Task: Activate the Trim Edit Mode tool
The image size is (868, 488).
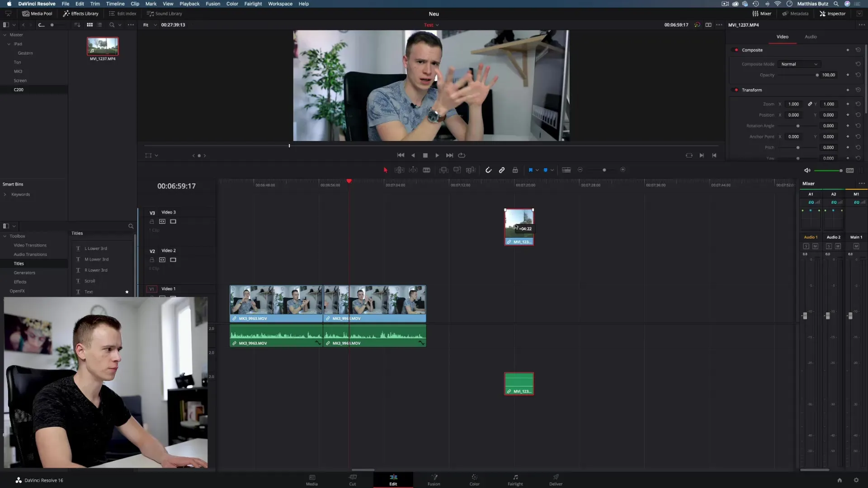Action: (399, 170)
